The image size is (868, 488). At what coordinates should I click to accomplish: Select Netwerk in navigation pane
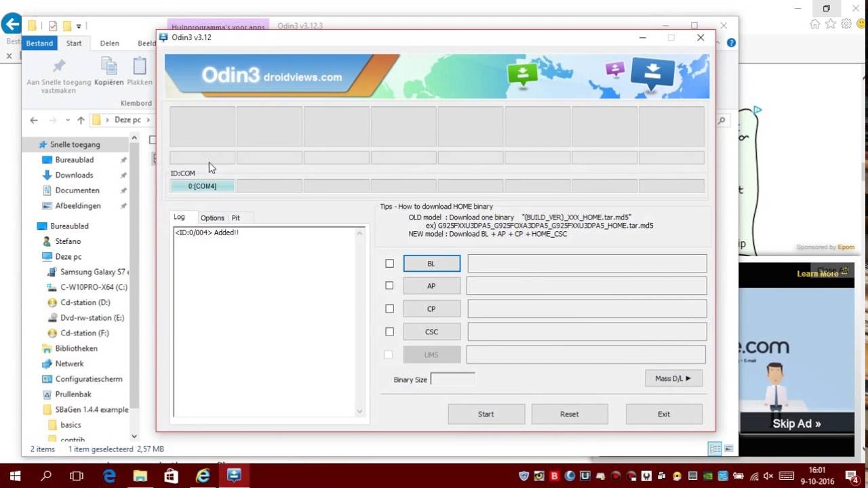[x=69, y=364]
